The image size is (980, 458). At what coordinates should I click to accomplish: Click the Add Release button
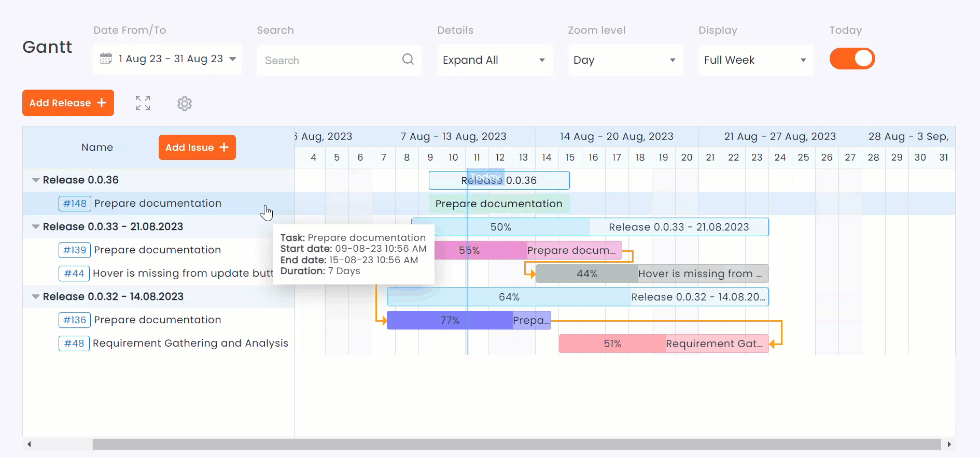[x=68, y=103]
